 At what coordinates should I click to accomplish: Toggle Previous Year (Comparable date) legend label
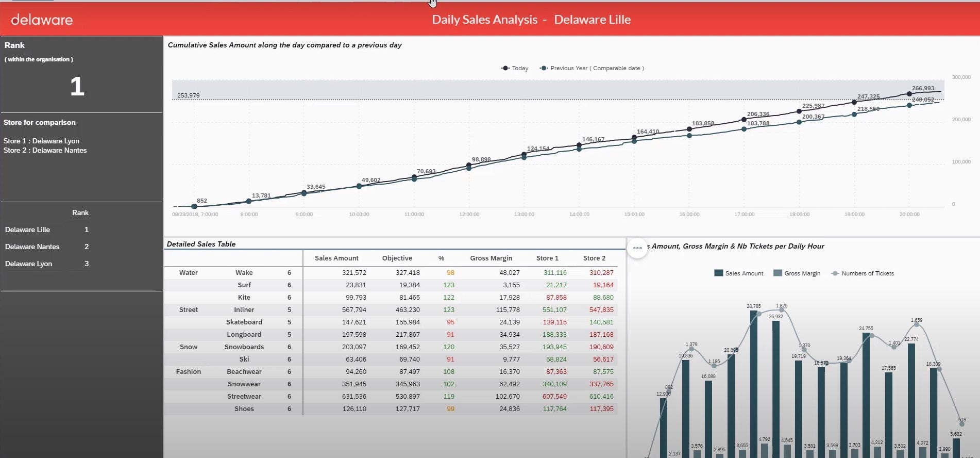pos(597,68)
